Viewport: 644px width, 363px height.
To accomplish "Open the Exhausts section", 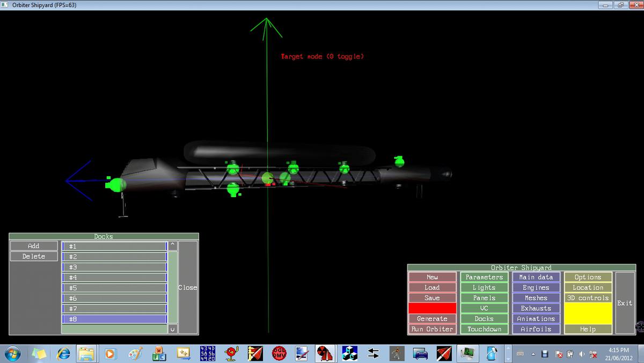I will [x=536, y=308].
